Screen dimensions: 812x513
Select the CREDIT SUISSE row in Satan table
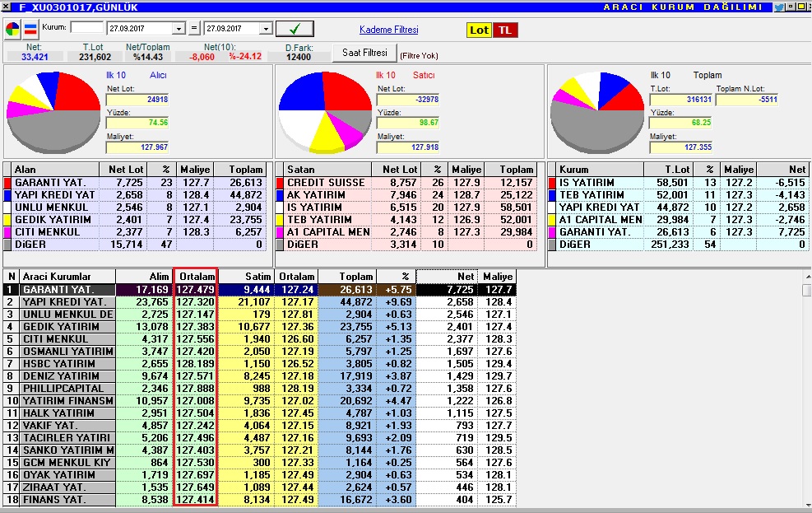click(406, 183)
